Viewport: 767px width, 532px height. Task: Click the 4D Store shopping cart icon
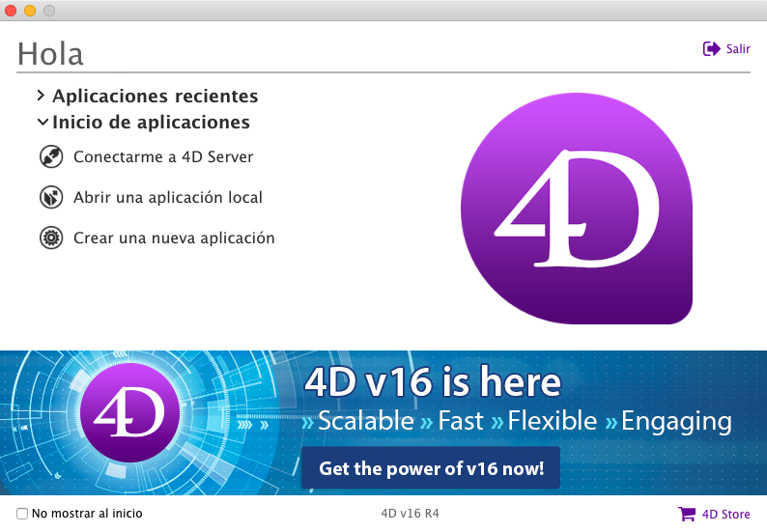pos(687,514)
